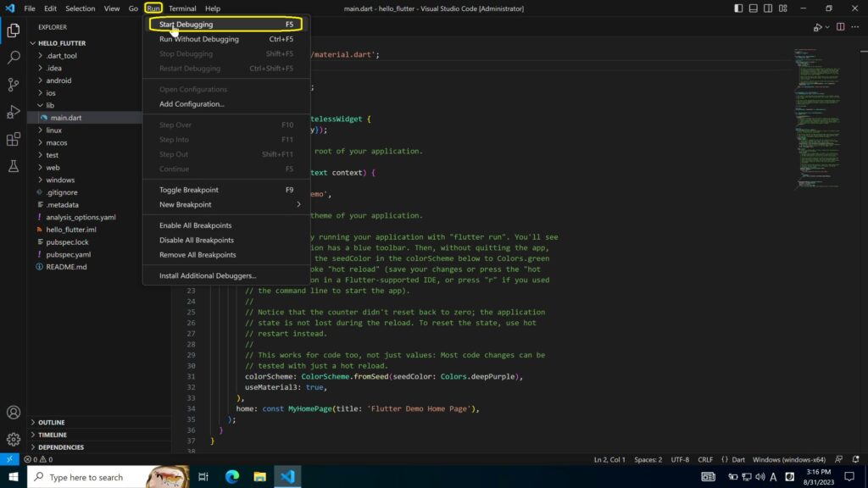868x488 pixels.
Task: Open the Explorer view in activity bar
Action: (14, 30)
